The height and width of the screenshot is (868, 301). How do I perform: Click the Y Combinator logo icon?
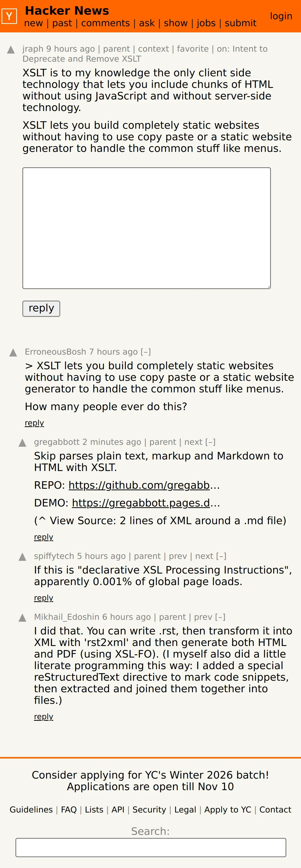click(x=9, y=16)
